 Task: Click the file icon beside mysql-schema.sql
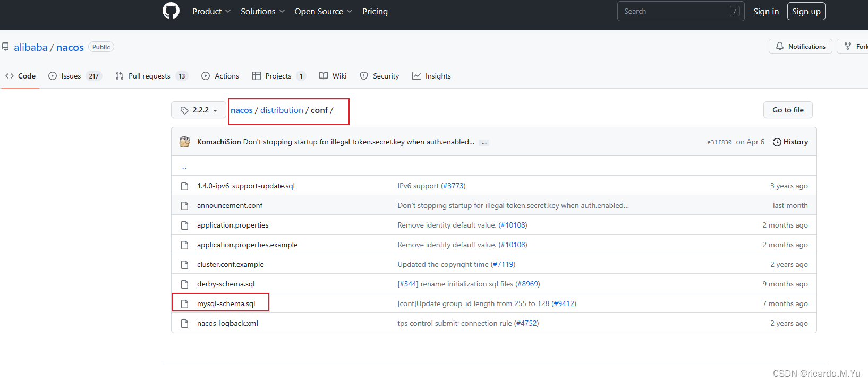click(x=184, y=303)
